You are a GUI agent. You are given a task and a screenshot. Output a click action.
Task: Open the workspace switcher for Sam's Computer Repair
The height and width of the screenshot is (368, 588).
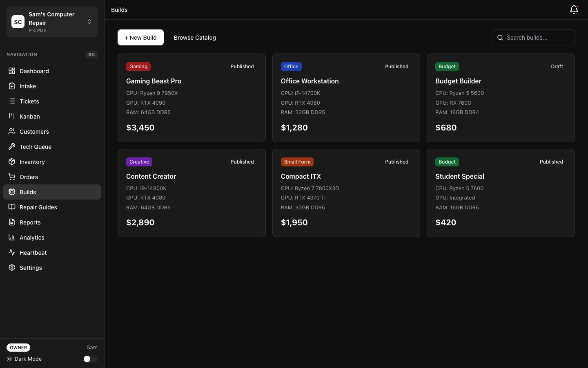89,22
